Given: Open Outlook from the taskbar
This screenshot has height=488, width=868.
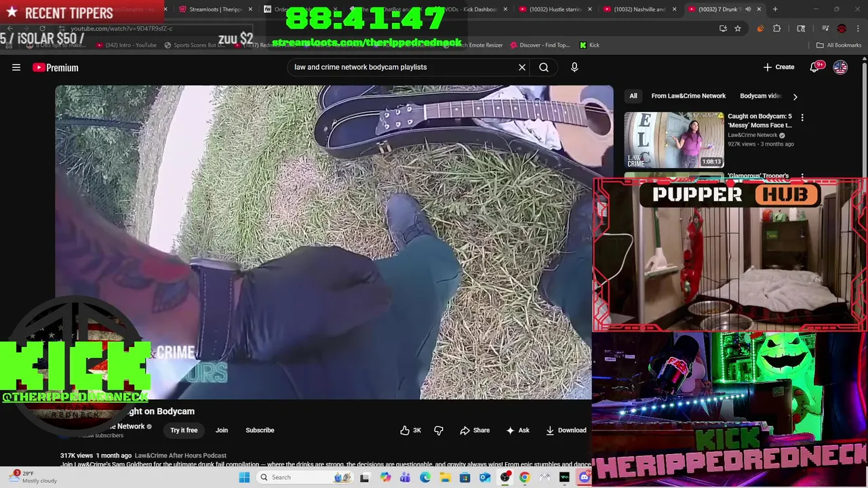Looking at the screenshot, I should 485,477.
